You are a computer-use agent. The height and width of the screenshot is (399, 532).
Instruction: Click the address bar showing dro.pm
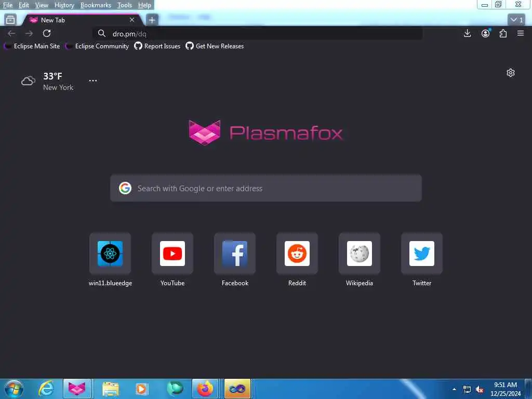pyautogui.click(x=258, y=34)
